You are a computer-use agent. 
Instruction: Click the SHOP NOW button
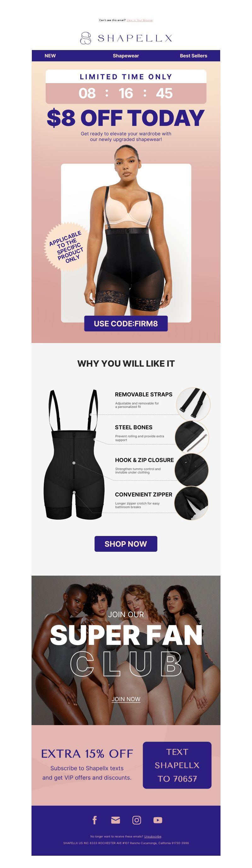pyautogui.click(x=126, y=544)
